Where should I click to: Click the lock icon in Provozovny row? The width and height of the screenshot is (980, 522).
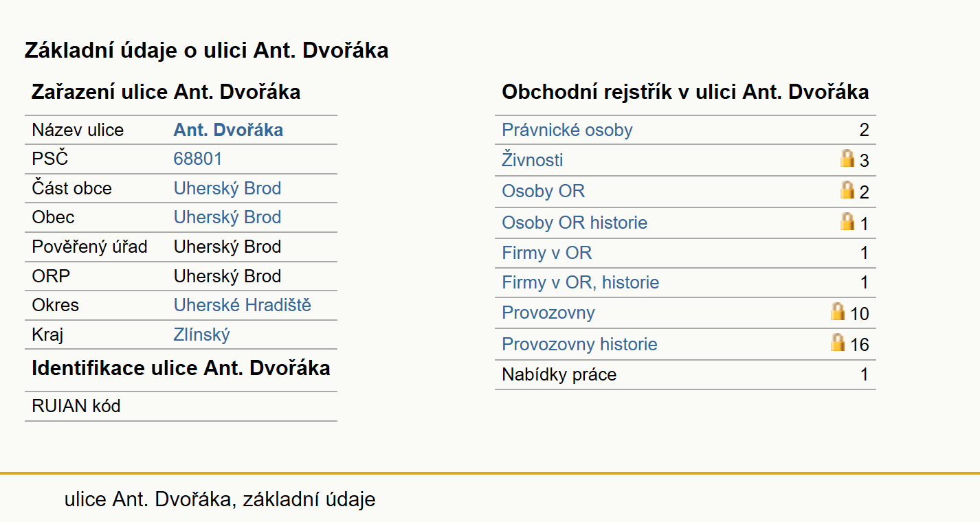[x=838, y=311]
